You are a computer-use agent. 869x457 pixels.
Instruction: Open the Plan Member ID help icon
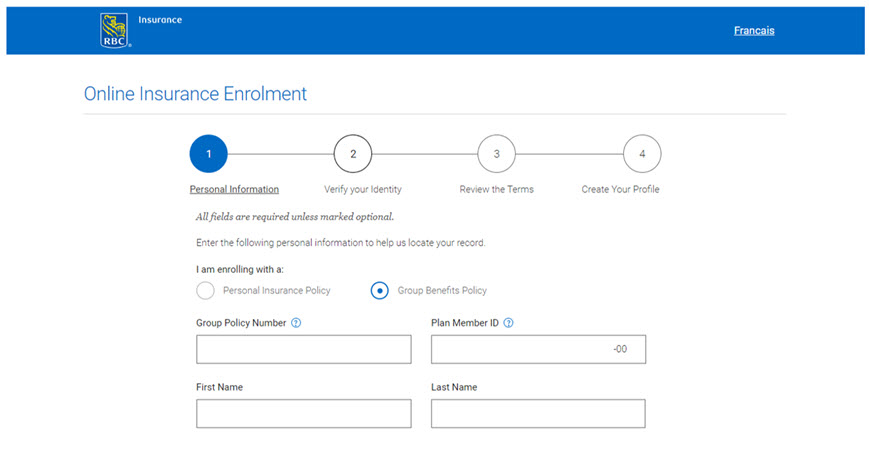(508, 323)
